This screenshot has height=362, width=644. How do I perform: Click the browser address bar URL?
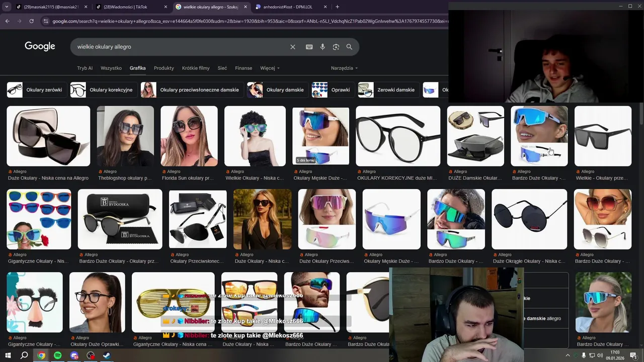coord(249,21)
